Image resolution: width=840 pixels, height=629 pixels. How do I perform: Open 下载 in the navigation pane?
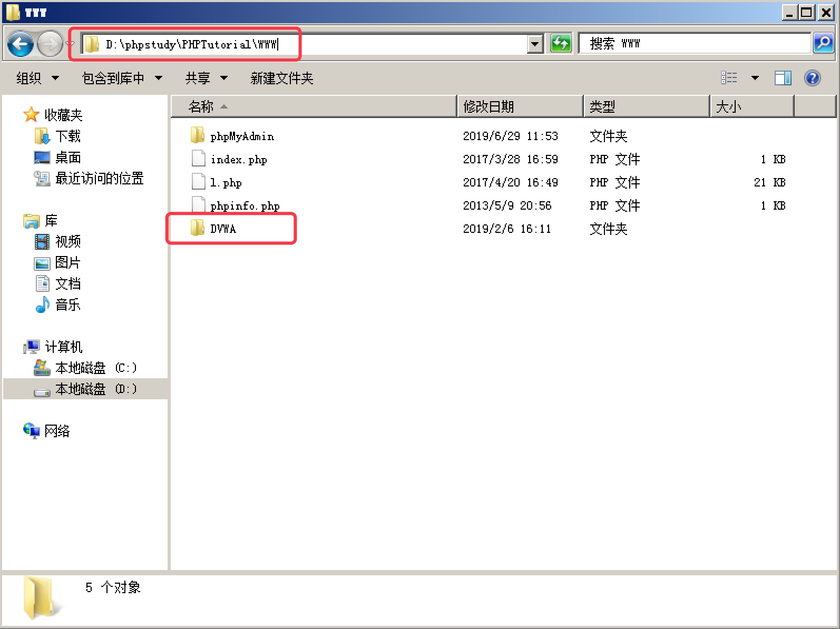(68, 136)
